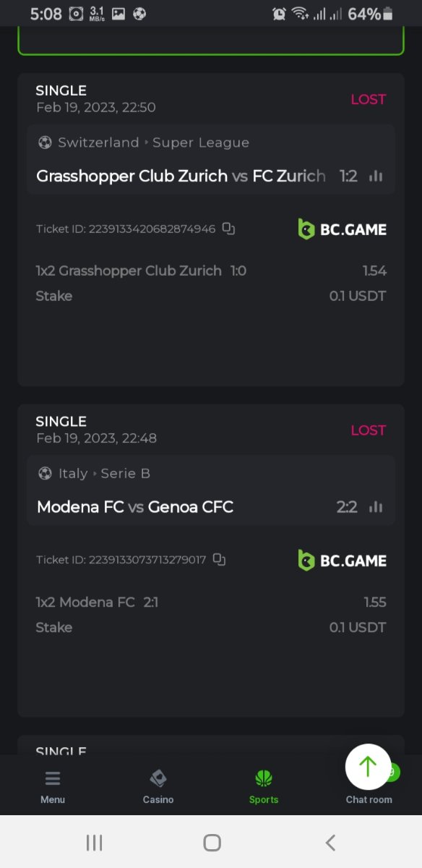Tap the BC.GAME logo on Zurich ticket
The width and height of the screenshot is (422, 868).
click(343, 229)
